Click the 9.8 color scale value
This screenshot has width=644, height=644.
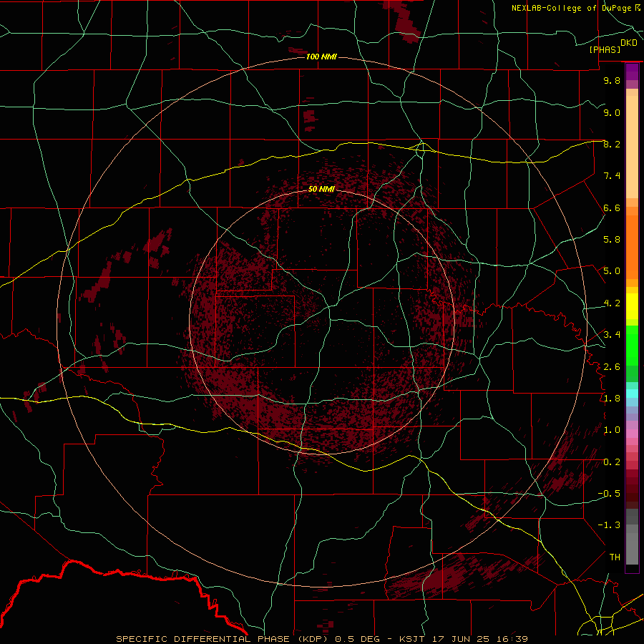612,80
